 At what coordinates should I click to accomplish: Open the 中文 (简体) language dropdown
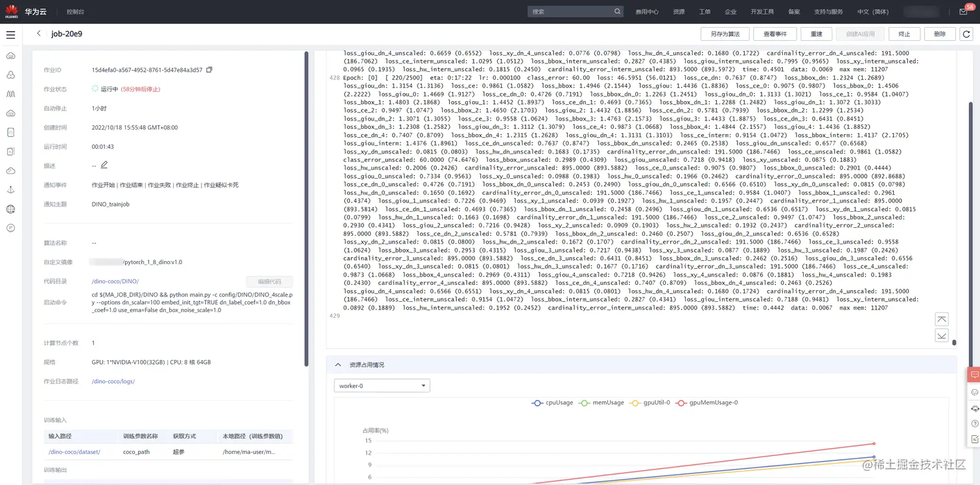pyautogui.click(x=872, y=12)
